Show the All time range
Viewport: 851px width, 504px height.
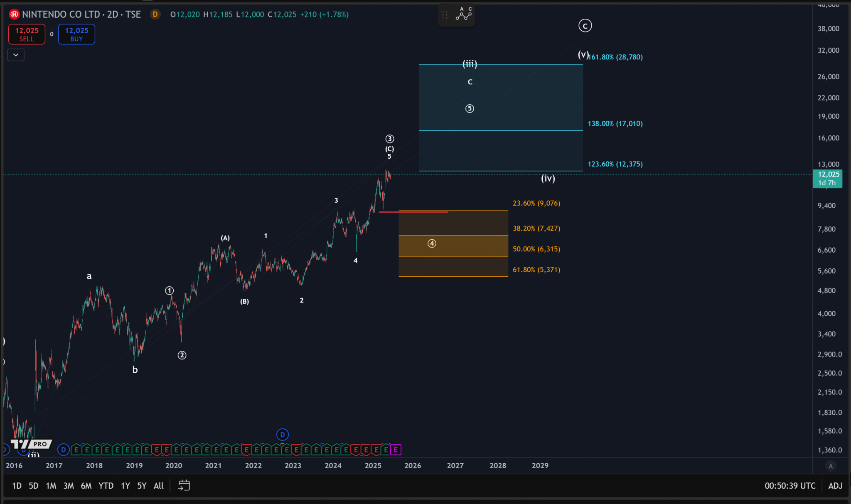pos(158,486)
